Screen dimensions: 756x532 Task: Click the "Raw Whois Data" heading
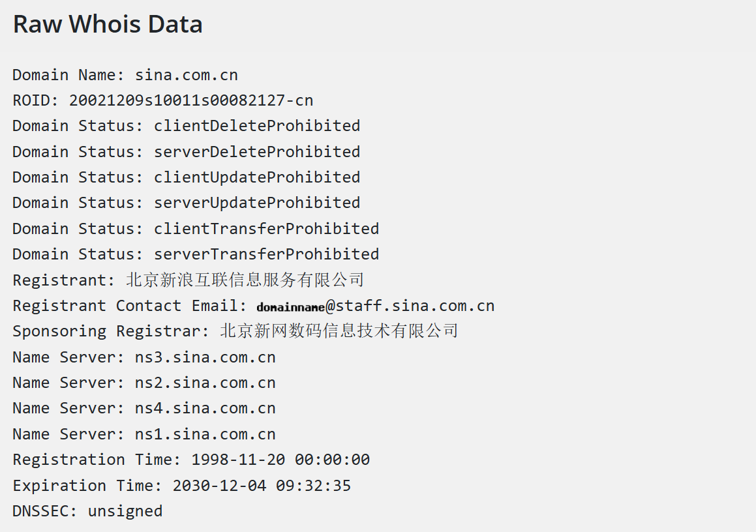[x=108, y=25]
